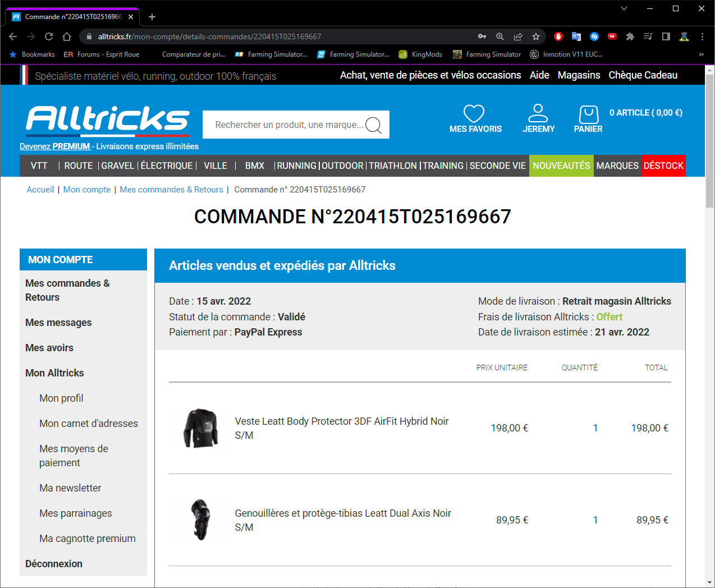The width and height of the screenshot is (715, 588).
Task: Open the Bookmarks folder star
Action: coord(32,54)
